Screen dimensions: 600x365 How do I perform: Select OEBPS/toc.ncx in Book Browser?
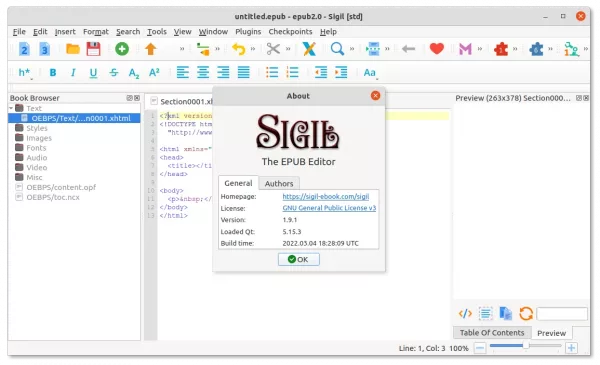[53, 197]
